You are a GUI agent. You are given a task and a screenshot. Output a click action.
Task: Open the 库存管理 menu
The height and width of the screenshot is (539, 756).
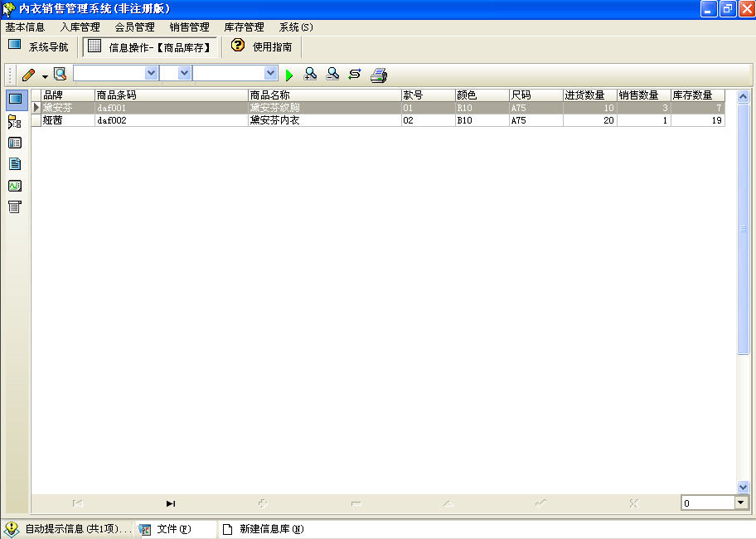click(x=244, y=27)
